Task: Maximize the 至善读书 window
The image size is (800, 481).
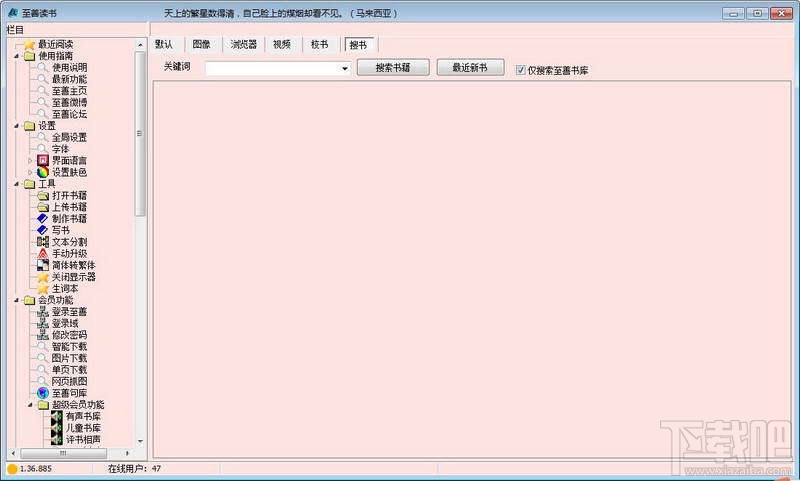Action: coord(757,13)
